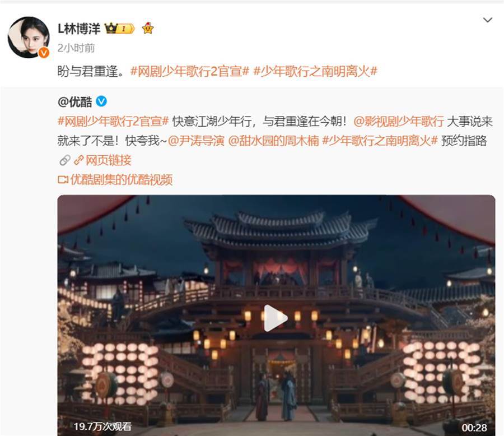This screenshot has width=504, height=436.
Task: Click the crown membership level badge
Action: (x=119, y=29)
